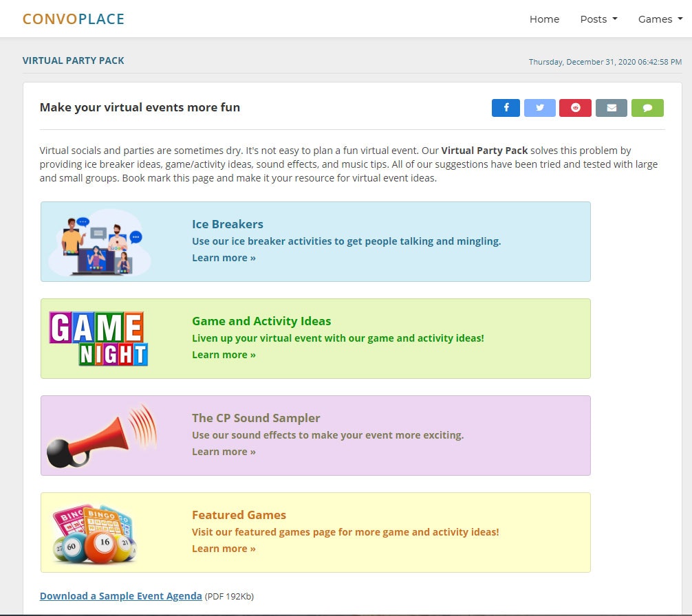The width and height of the screenshot is (692, 616).
Task: Click the Ice Breakers illustration
Action: pyautogui.click(x=99, y=241)
